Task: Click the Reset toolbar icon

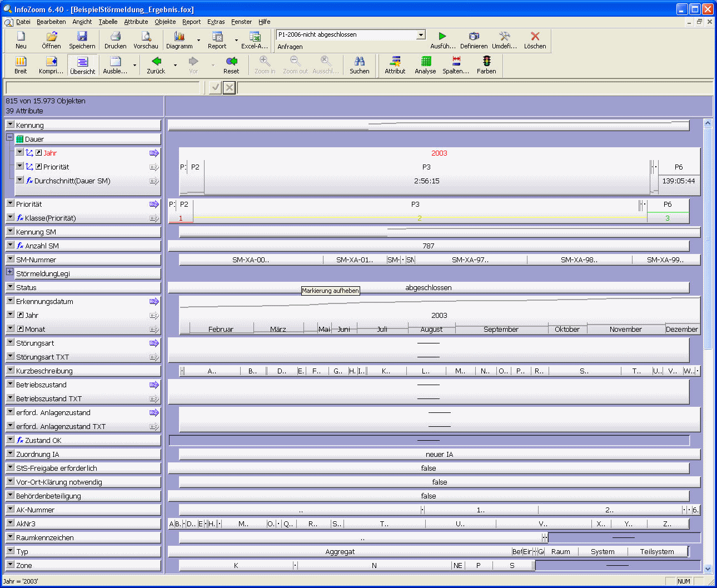Action: point(231,62)
